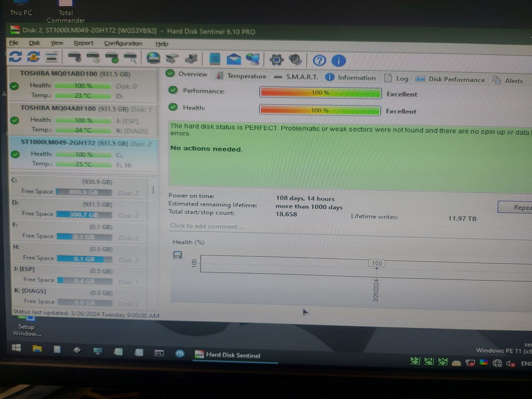Image resolution: width=532 pixels, height=399 pixels.
Task: Click the Repeat button at right edge
Action: point(515,207)
